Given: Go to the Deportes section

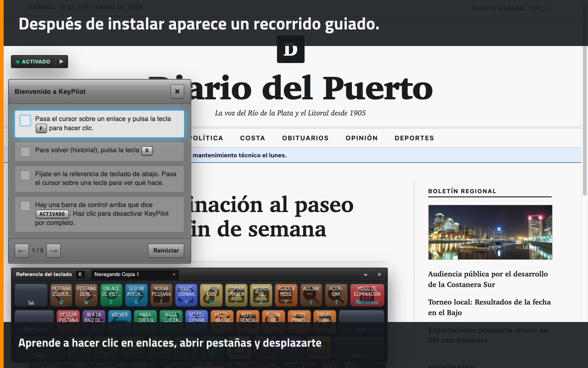Looking at the screenshot, I should click(414, 138).
